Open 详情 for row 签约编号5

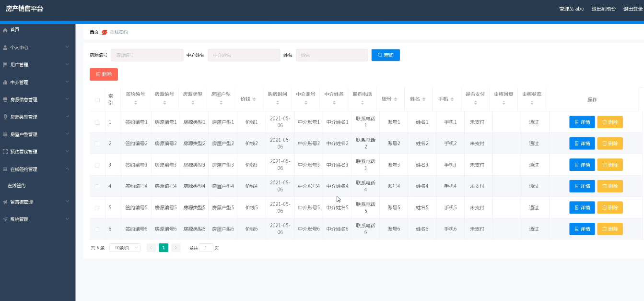pos(582,208)
